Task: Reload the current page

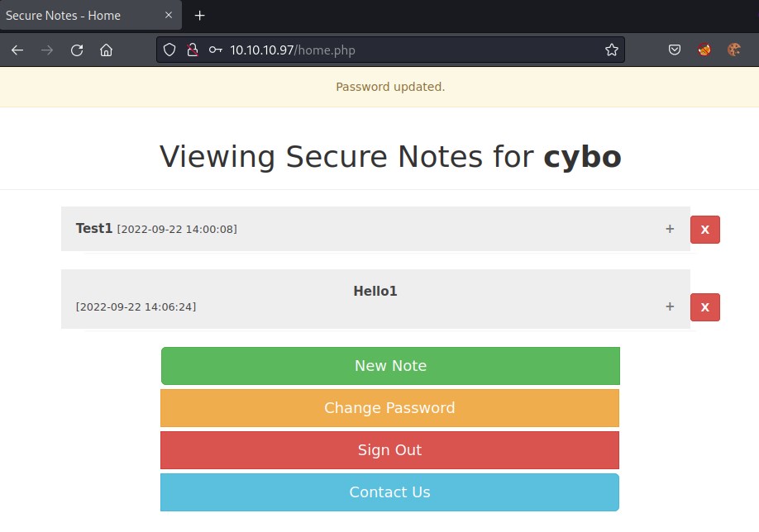Action: click(77, 50)
